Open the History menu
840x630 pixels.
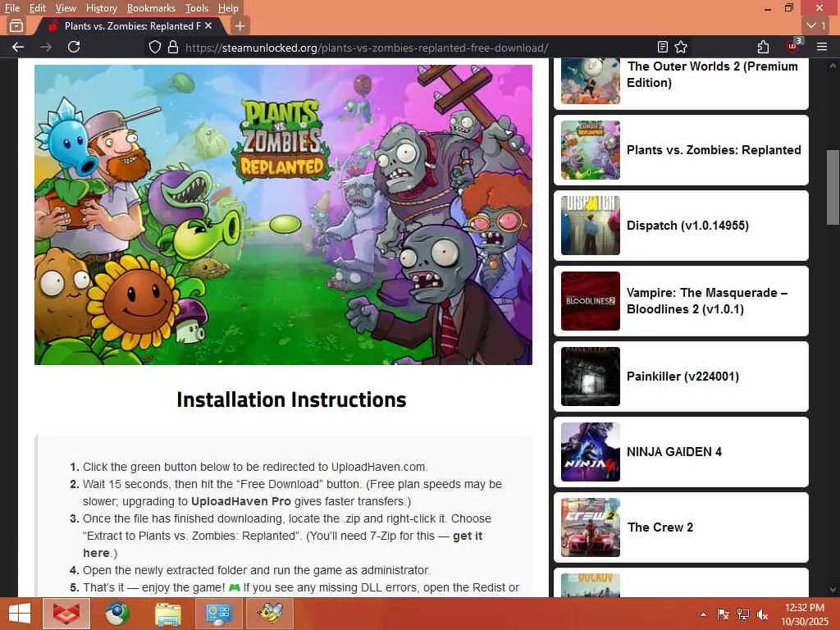[x=101, y=8]
